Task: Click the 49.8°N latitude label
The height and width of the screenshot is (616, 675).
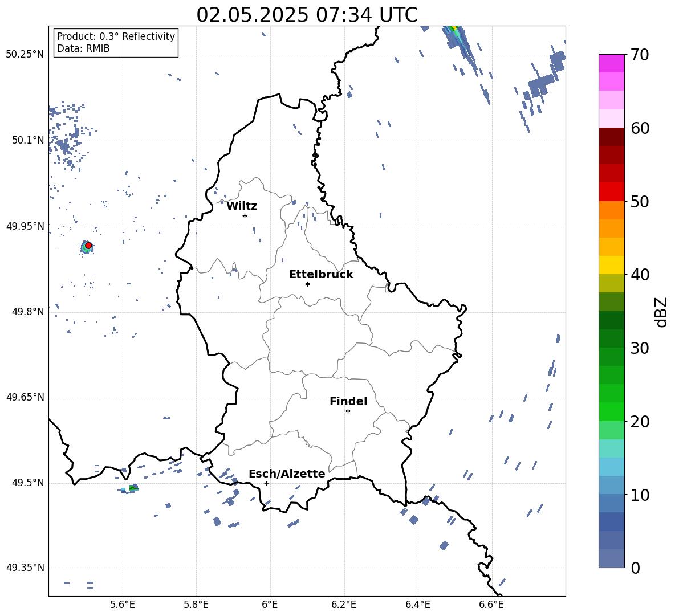Action: (28, 312)
